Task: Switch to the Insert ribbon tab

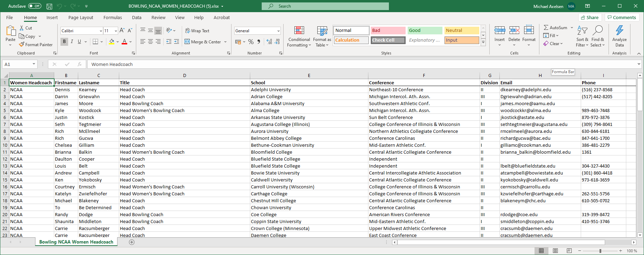Action: click(52, 18)
